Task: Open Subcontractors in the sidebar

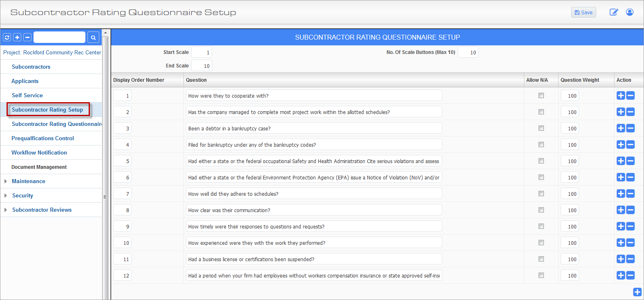Action: (31, 67)
